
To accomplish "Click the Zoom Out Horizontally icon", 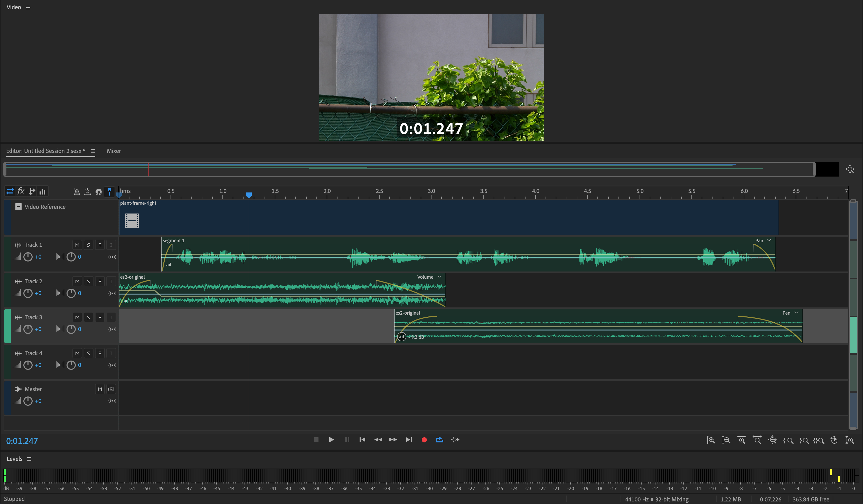I will [x=757, y=440].
